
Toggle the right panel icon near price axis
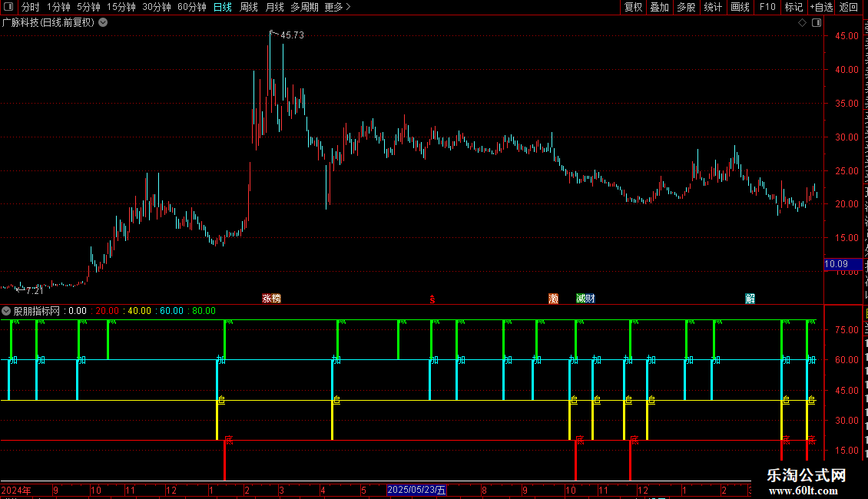(817, 23)
